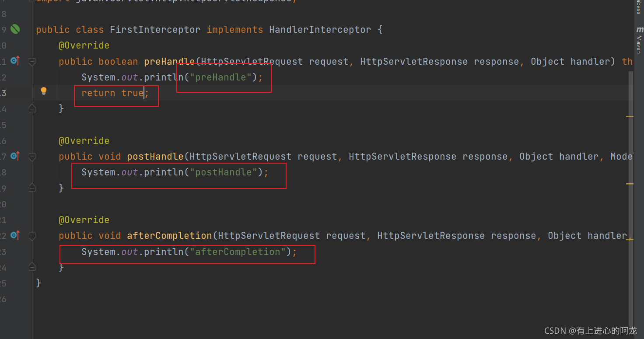Click the "afterCompletion" string literal in println
Viewport: 644px width, 339px height.
[238, 252]
